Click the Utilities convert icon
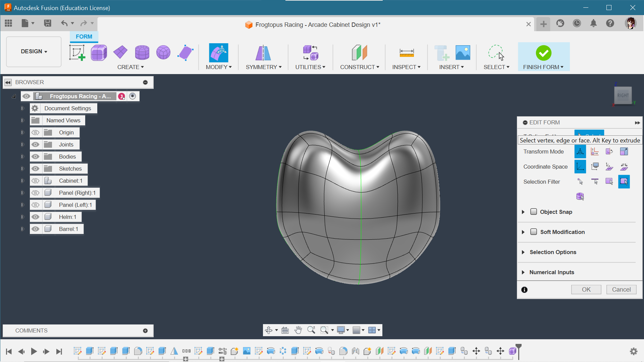644x362 pixels. 310,53
